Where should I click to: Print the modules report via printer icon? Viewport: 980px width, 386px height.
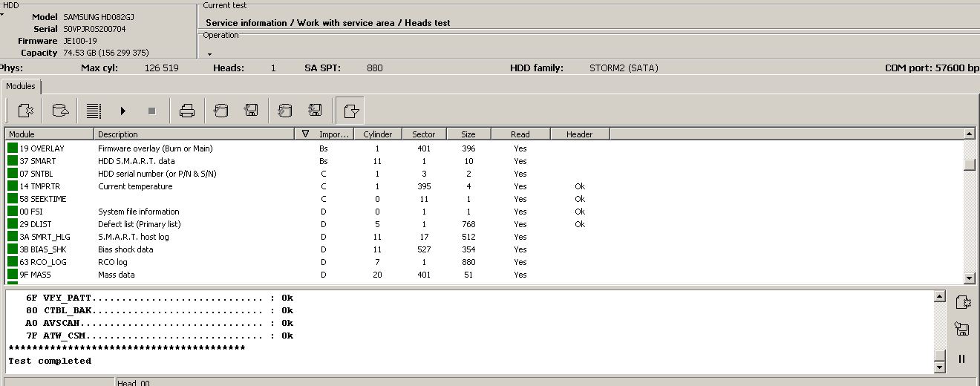pyautogui.click(x=187, y=111)
